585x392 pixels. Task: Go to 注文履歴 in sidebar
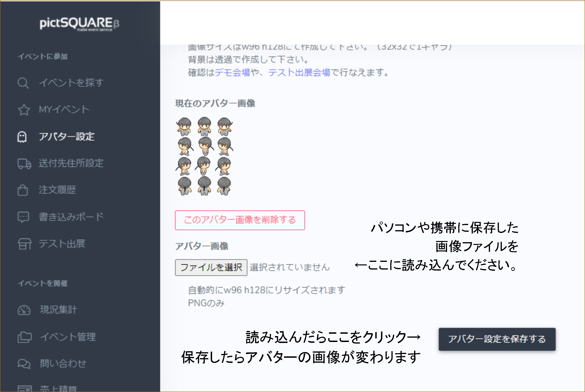[57, 190]
